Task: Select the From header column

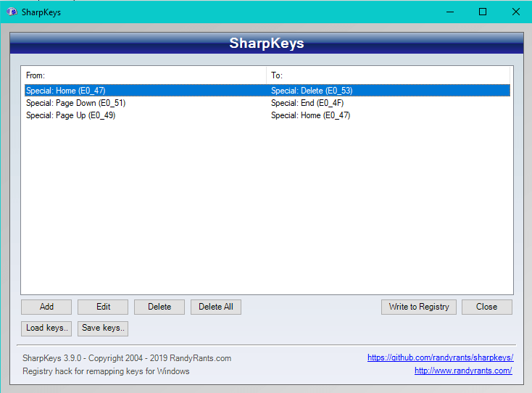Action: point(144,75)
